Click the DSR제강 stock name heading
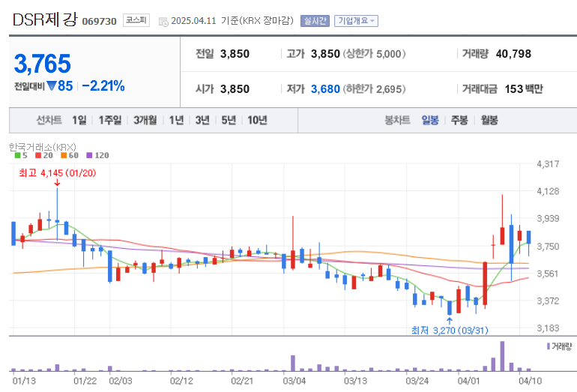 point(45,19)
